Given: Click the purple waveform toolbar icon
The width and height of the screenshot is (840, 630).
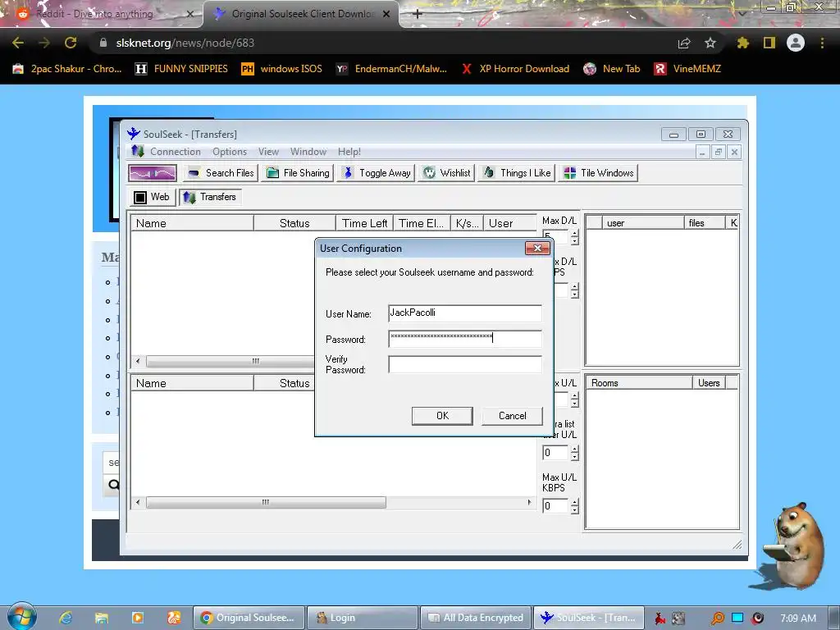Looking at the screenshot, I should click(x=153, y=173).
